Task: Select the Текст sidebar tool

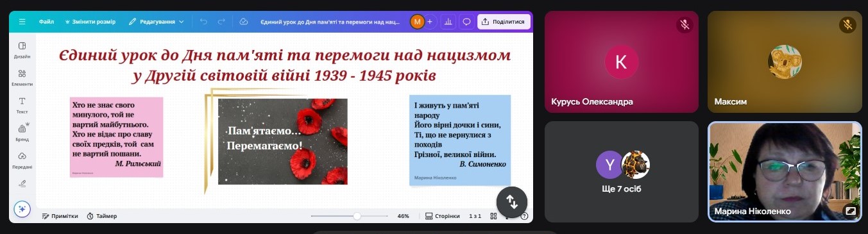Action: (22, 105)
